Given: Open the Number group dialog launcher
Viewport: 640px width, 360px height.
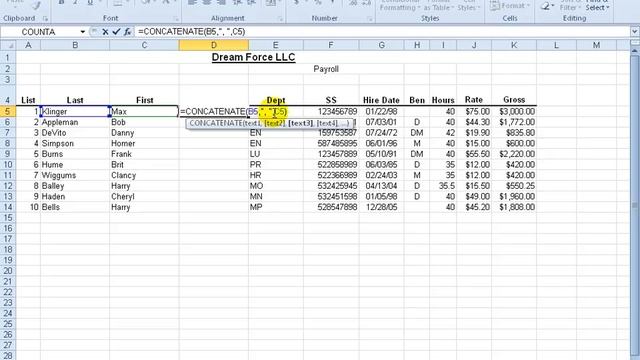Looking at the screenshot, I should click(x=369, y=19).
